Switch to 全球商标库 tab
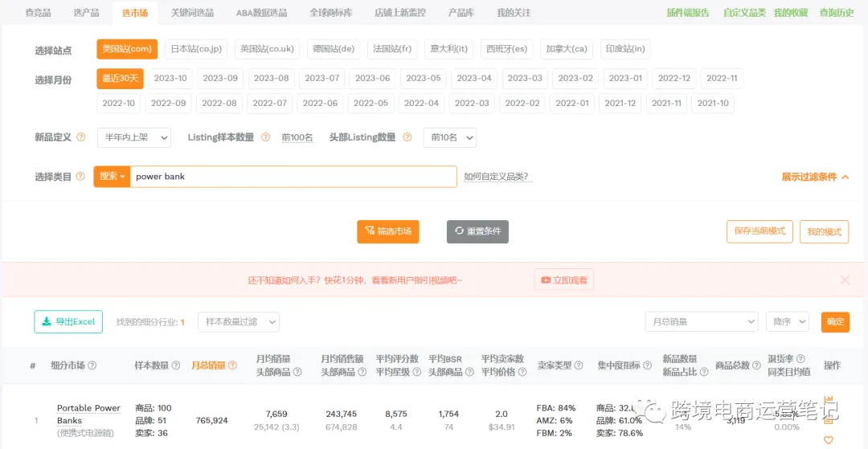 pos(331,13)
